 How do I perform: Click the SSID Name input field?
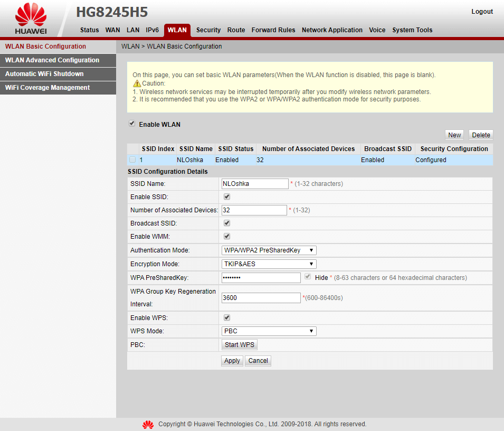[255, 183]
